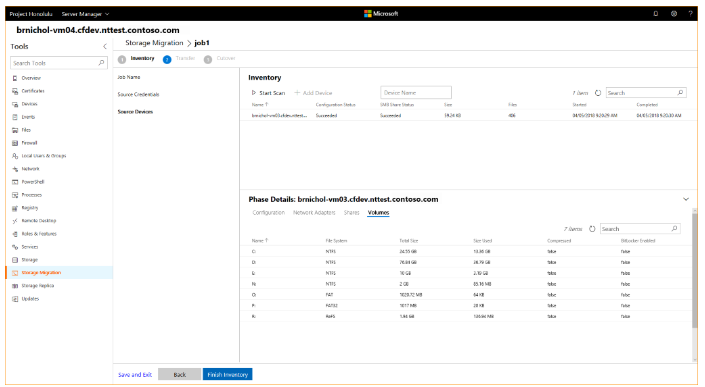
Task: Select the Volumes tab
Action: click(x=378, y=213)
